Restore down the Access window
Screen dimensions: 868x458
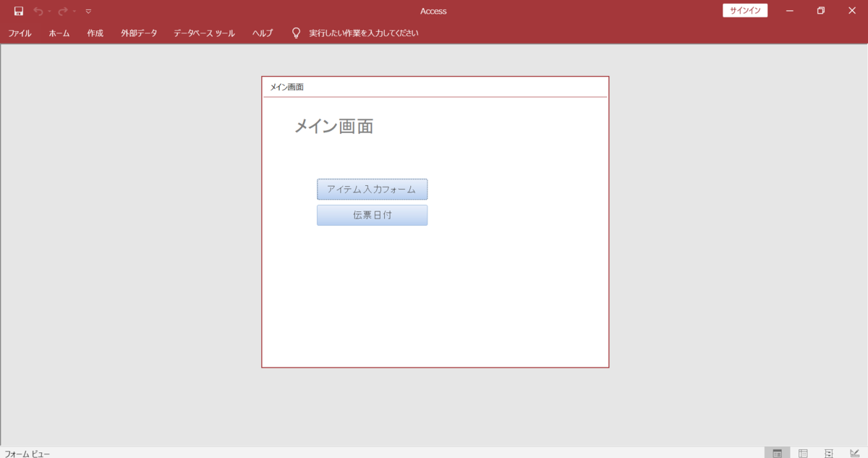click(821, 11)
